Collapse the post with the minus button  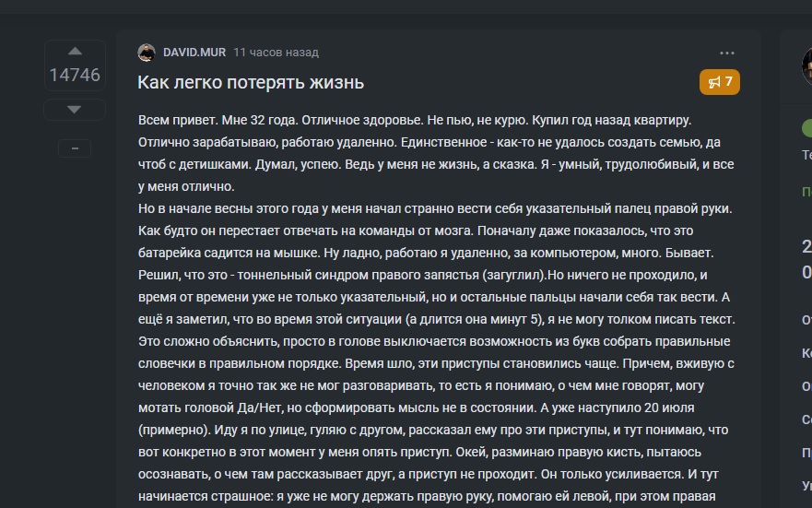pos(75,148)
